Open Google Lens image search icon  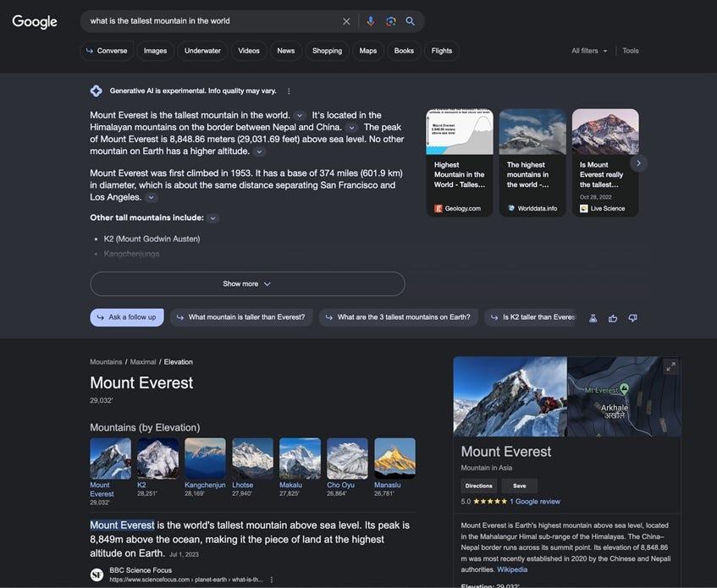[390, 21]
